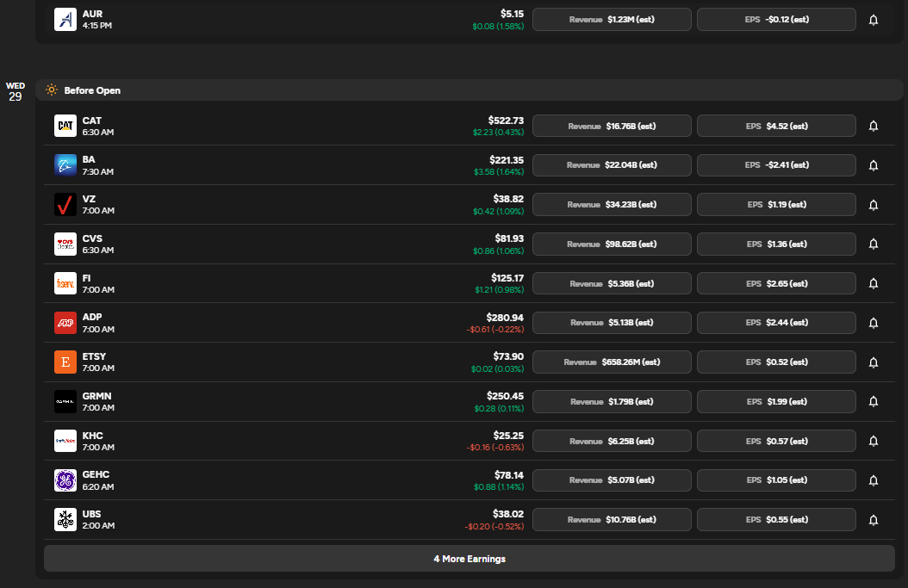Set alert bell for KHC earnings
Screen dimensions: 908x588
tap(874, 441)
